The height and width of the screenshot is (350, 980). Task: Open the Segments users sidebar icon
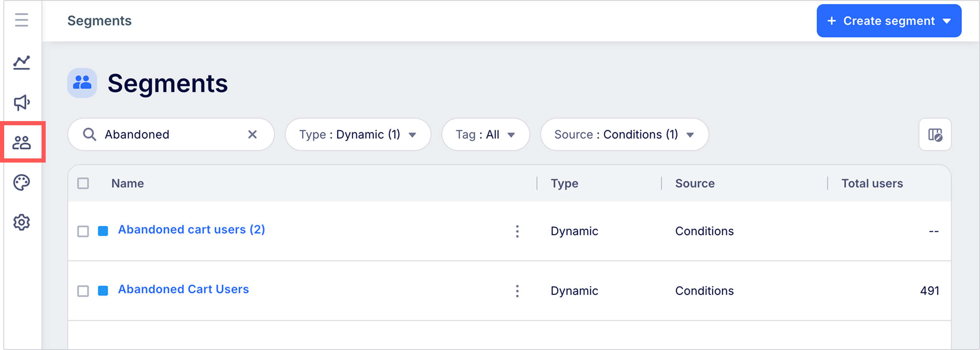pyautogui.click(x=22, y=142)
